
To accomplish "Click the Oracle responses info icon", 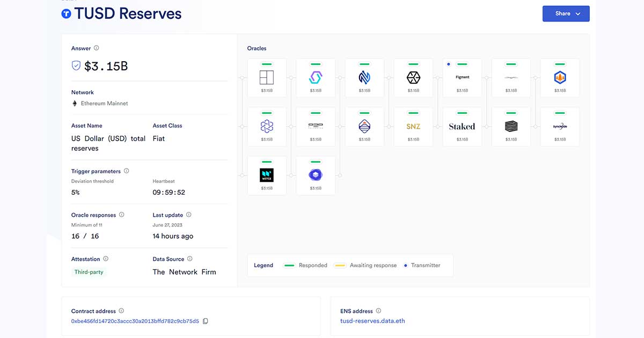I will 122,215.
